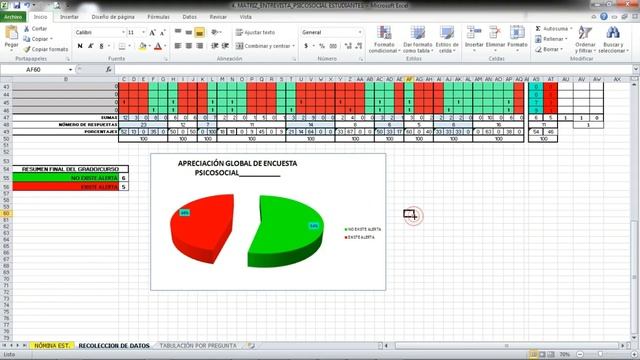Click the Formato cells icon
This screenshot has height=360, width=640.
(517, 33)
